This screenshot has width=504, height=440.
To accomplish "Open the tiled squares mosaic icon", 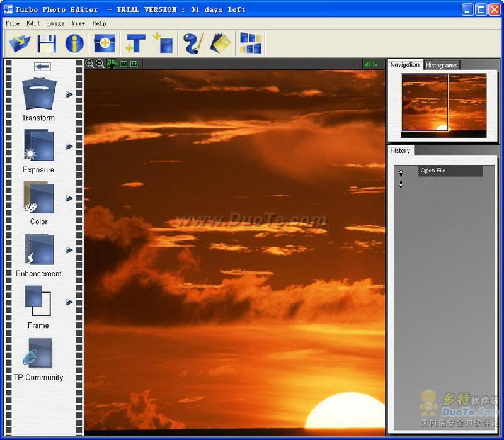I will (x=251, y=43).
